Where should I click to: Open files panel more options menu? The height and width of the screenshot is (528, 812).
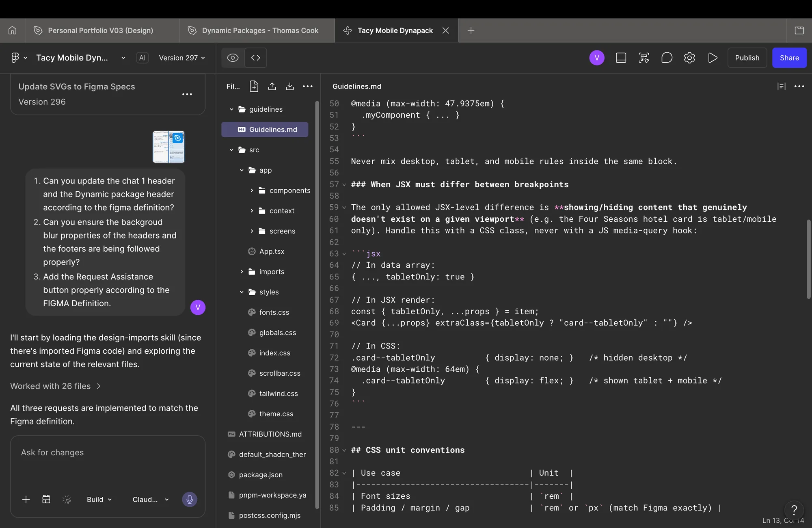(308, 86)
